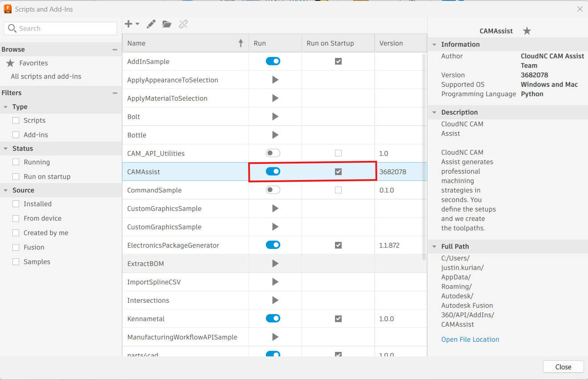Open File Location link
Screen dimensions: 588x380
470,339
